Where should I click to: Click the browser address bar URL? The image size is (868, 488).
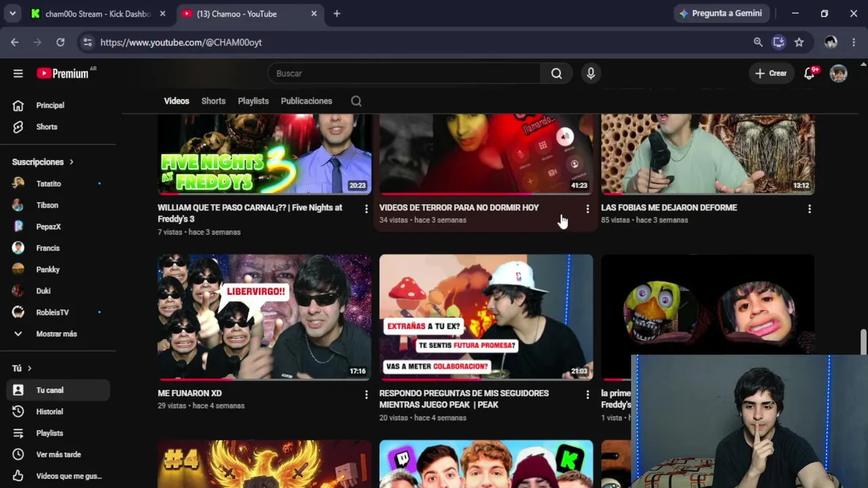181,42
